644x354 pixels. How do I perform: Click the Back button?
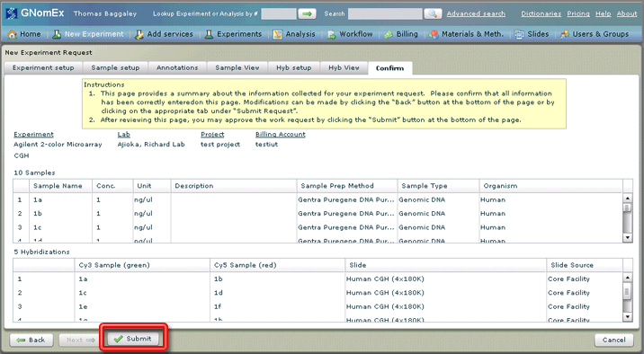click(31, 340)
